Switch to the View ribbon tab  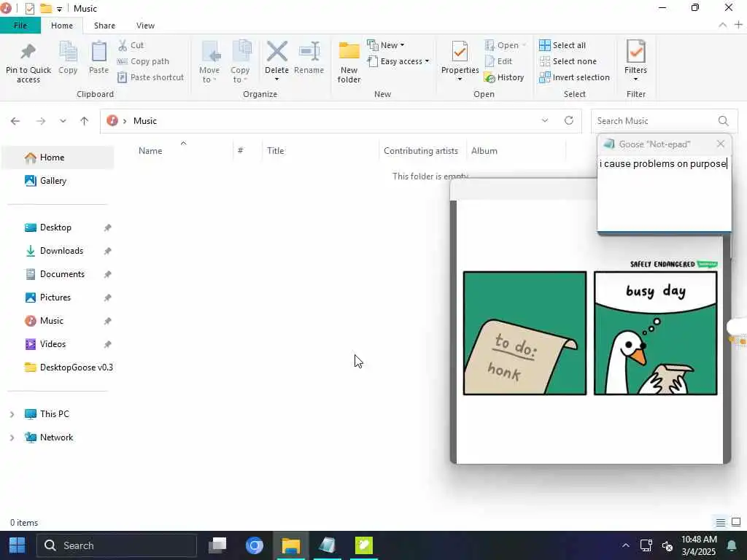(145, 26)
